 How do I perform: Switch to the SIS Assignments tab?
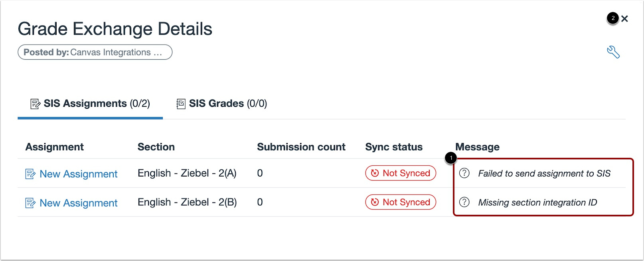click(90, 103)
